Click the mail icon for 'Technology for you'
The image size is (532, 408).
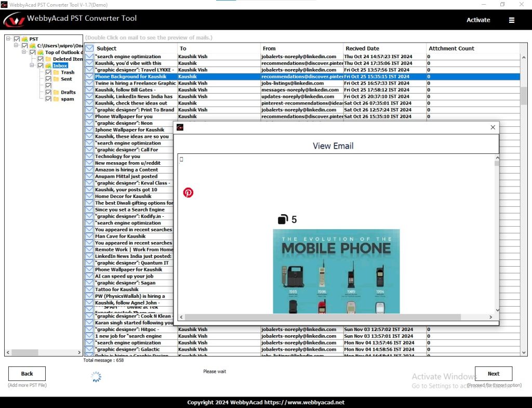(89, 156)
